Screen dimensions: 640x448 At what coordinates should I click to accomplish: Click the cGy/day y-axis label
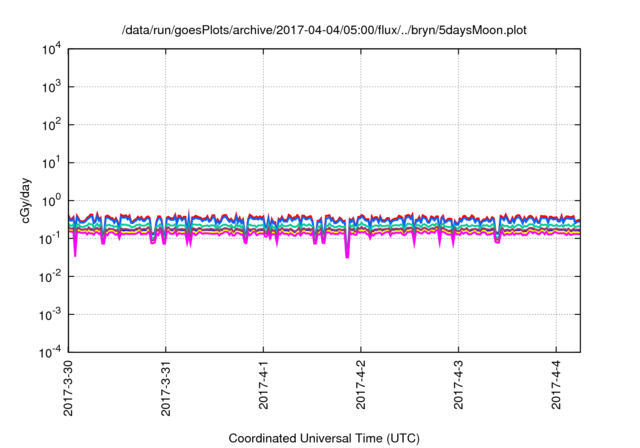click(x=25, y=200)
